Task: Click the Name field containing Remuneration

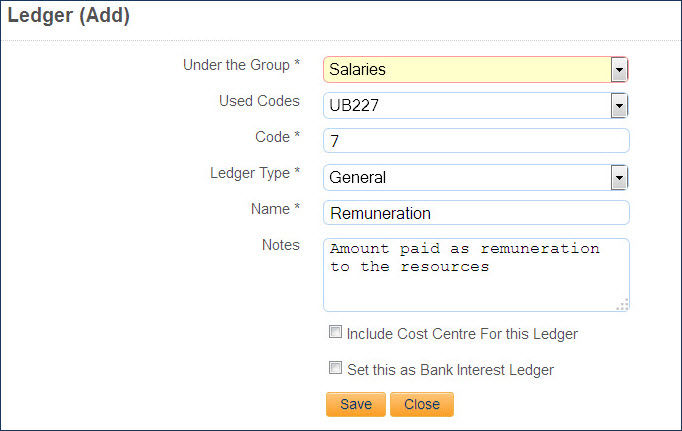Action: 476,213
